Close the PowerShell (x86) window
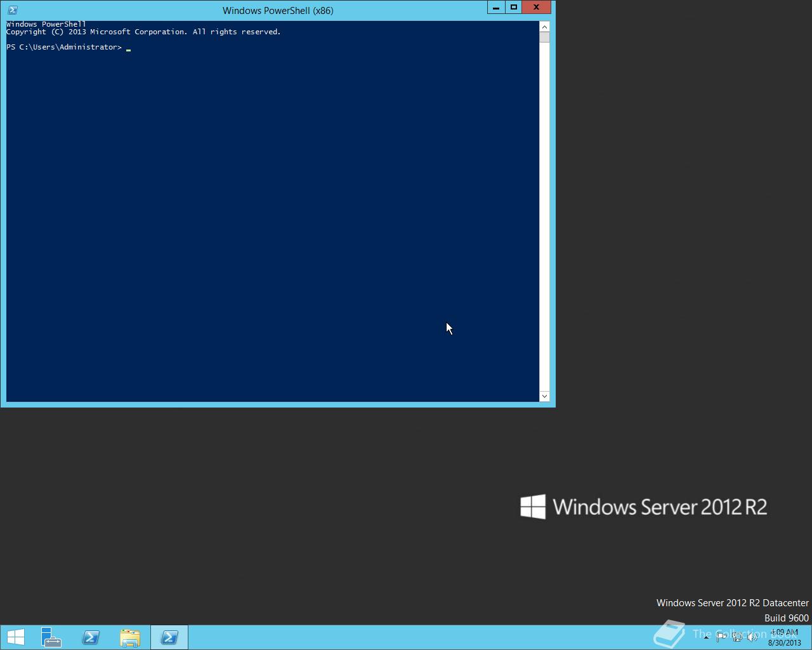The image size is (812, 650). pos(536,7)
